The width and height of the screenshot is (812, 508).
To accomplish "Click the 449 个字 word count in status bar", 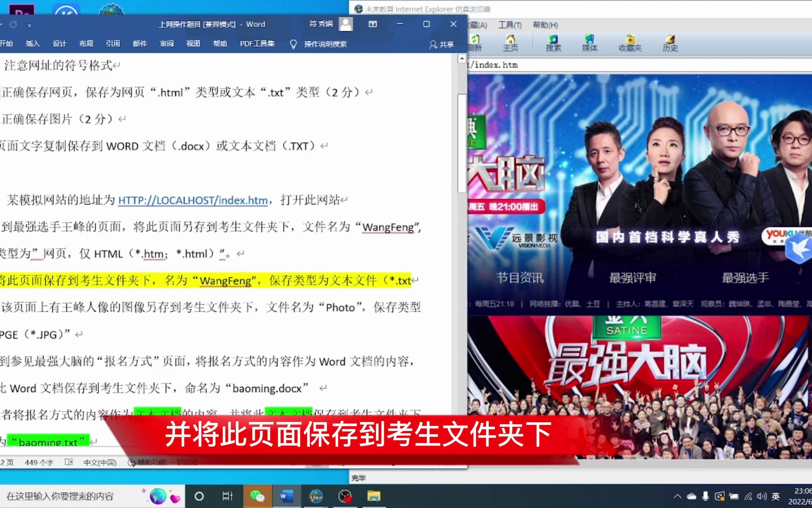I will click(x=39, y=462).
